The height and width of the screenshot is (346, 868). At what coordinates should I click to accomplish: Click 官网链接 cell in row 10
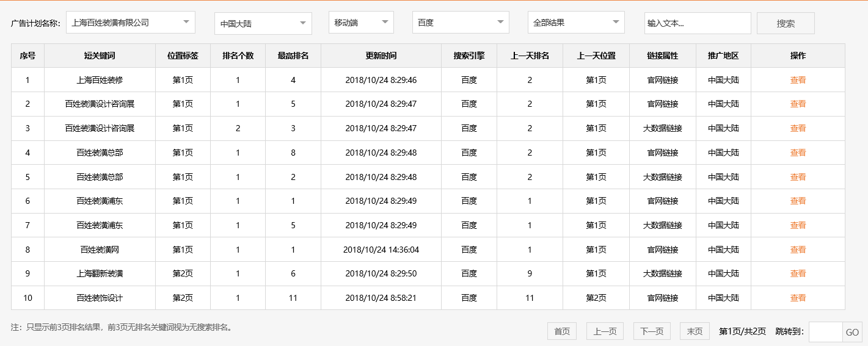click(x=663, y=298)
